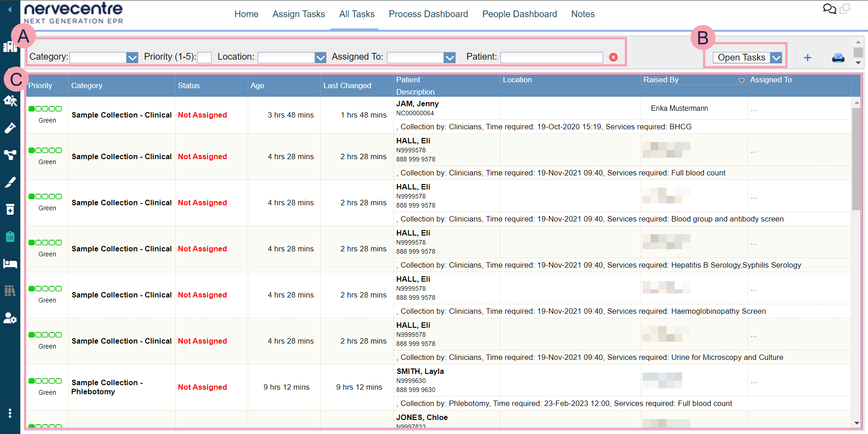The height and width of the screenshot is (434, 868).
Task: Expand the Open Tasks dropdown
Action: click(776, 57)
